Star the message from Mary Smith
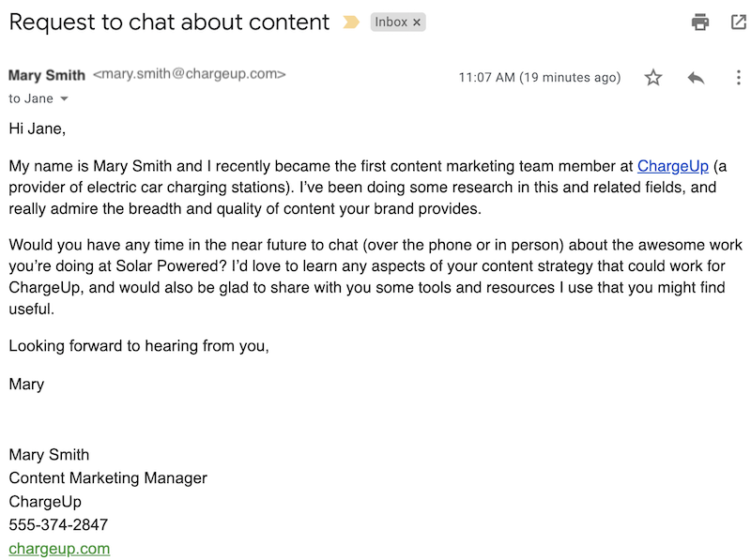Screen dimensions: 751x560 (x=654, y=77)
